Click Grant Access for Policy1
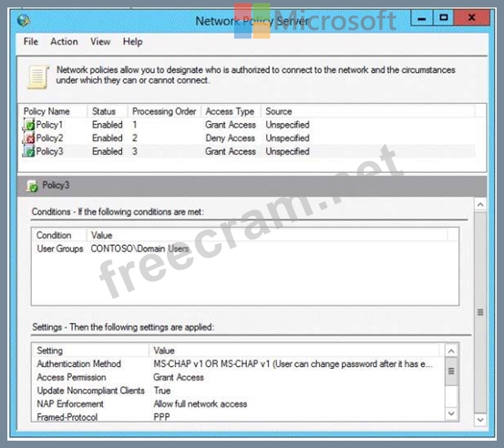 [x=231, y=125]
